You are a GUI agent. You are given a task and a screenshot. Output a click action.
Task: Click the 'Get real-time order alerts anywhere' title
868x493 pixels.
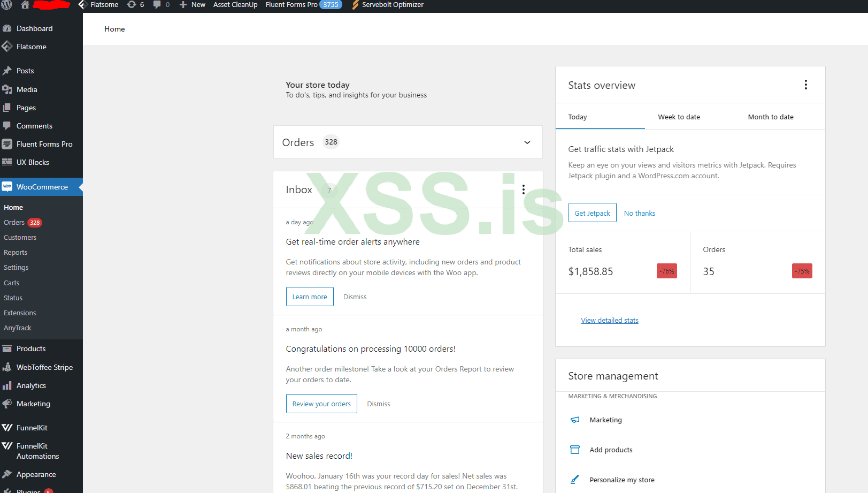click(353, 242)
